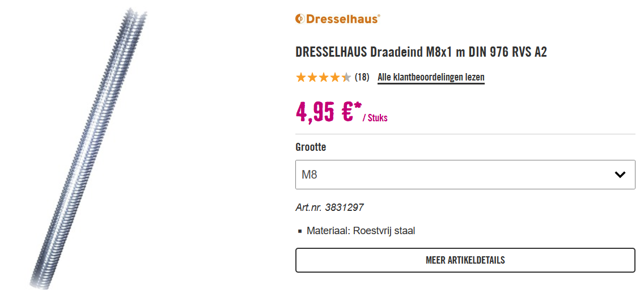This screenshot has width=644, height=305.
Task: Expand the Grootte chevron arrow
Action: [x=620, y=175]
